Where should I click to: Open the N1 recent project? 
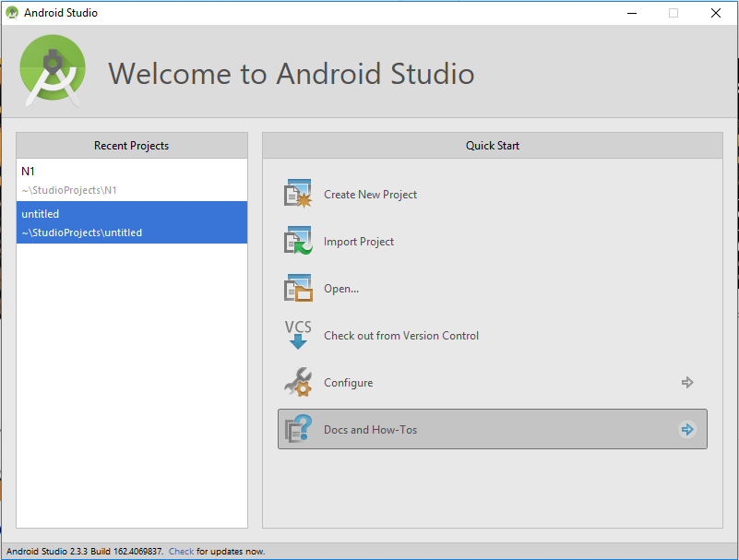click(132, 180)
